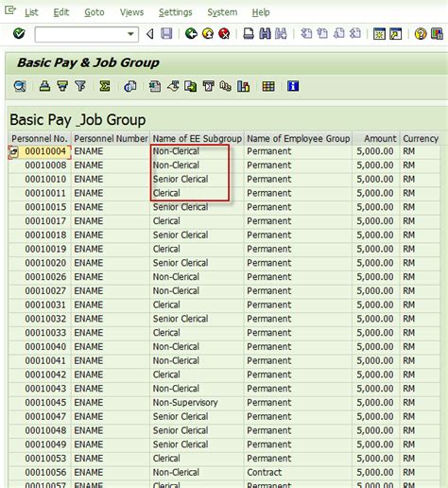
Task: Click the Word Processing export icon
Action: (173, 86)
